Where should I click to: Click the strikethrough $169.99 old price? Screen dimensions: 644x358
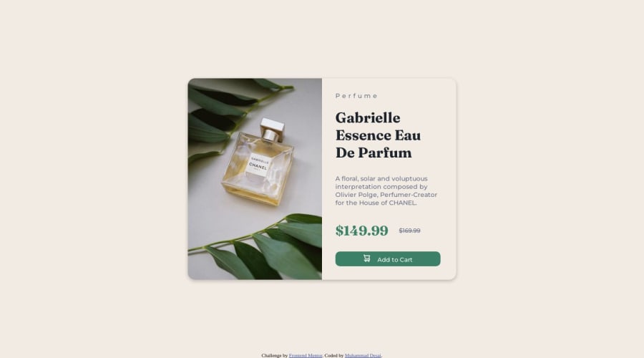[x=409, y=231]
